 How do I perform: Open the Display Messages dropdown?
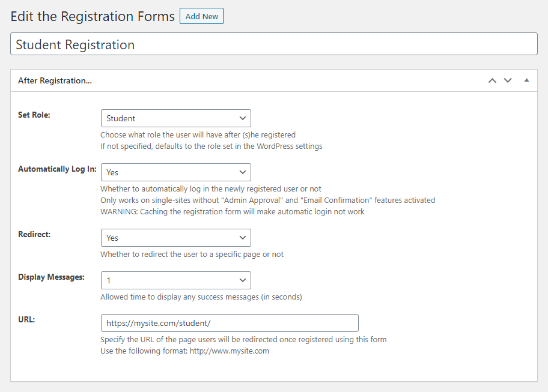[176, 280]
